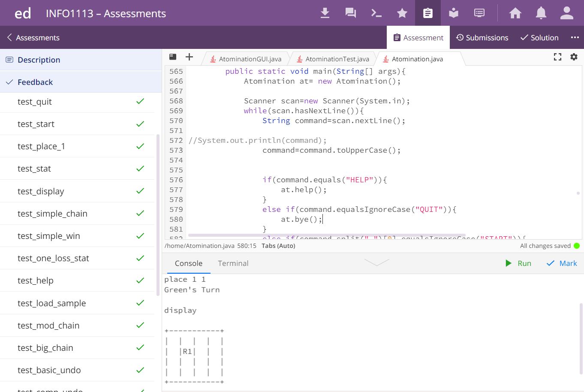Toggle the file tree panel icon
Viewport: 584px width, 392px height.
(173, 57)
